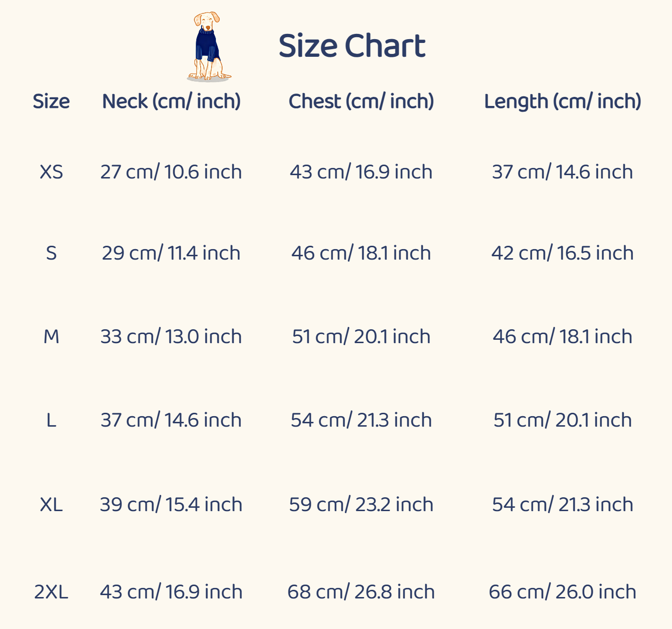Click XL chest value 59 cm/ 23.2 inch

click(x=361, y=504)
